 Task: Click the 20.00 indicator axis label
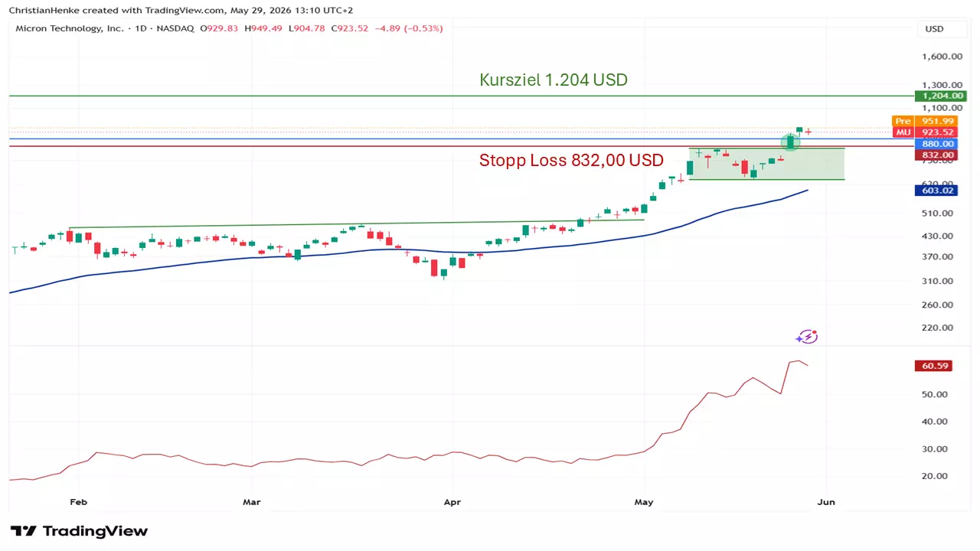[936, 476]
